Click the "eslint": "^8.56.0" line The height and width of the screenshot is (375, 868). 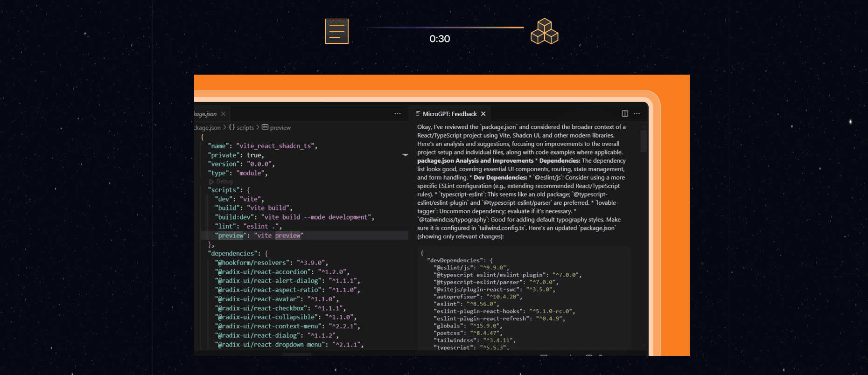(x=466, y=304)
